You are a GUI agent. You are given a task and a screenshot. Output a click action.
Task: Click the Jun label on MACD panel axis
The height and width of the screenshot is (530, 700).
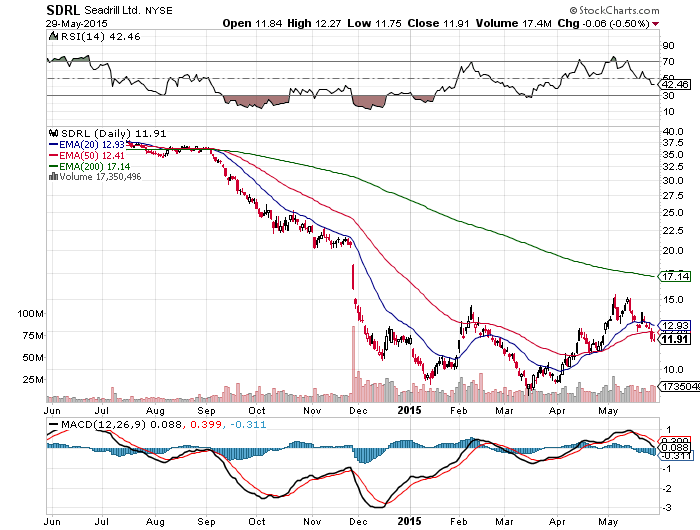[52, 521]
